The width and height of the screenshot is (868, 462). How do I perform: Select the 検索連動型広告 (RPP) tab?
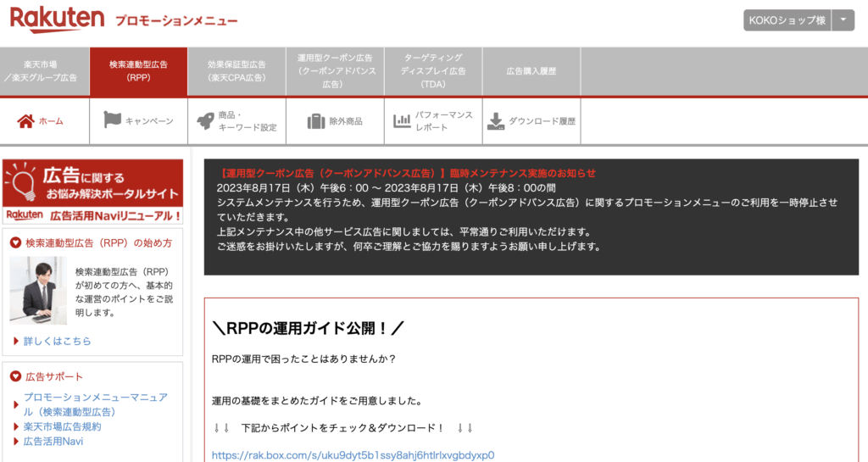point(138,71)
